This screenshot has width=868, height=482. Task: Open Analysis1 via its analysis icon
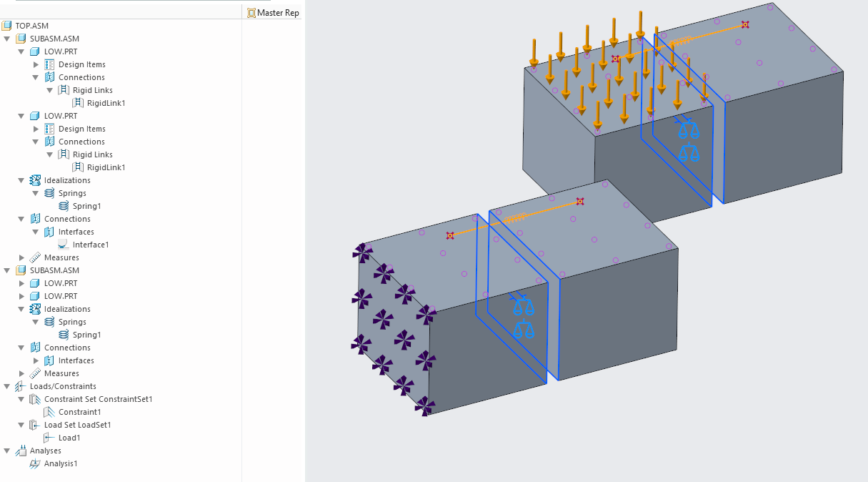point(34,463)
